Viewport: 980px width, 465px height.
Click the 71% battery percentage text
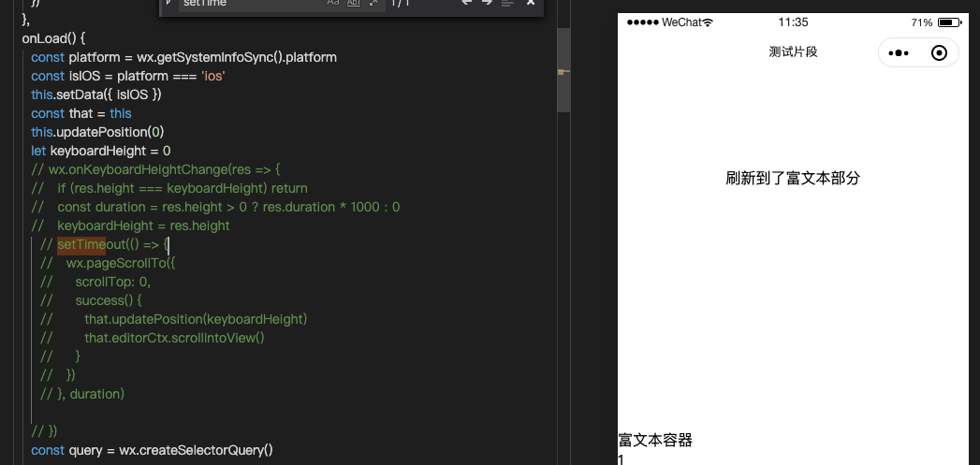(922, 22)
